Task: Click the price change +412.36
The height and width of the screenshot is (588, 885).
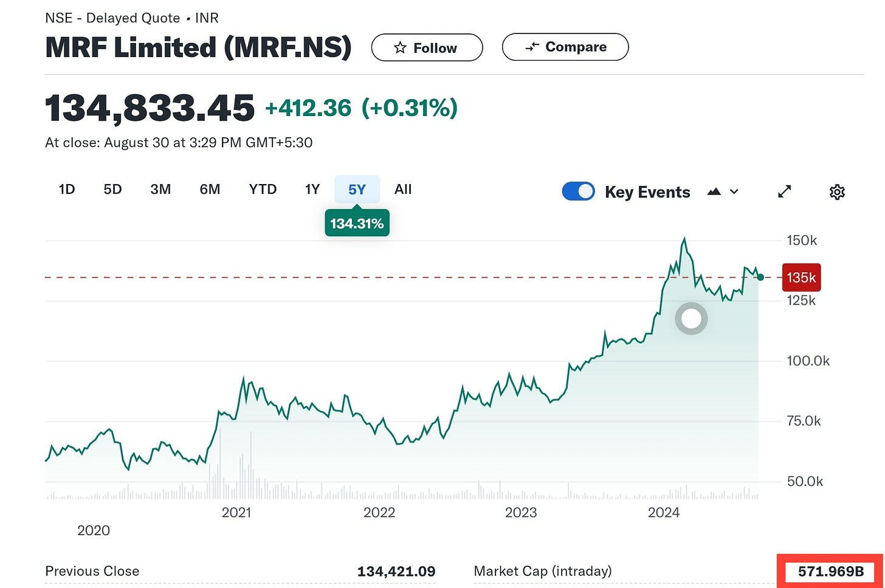Action: click(308, 108)
